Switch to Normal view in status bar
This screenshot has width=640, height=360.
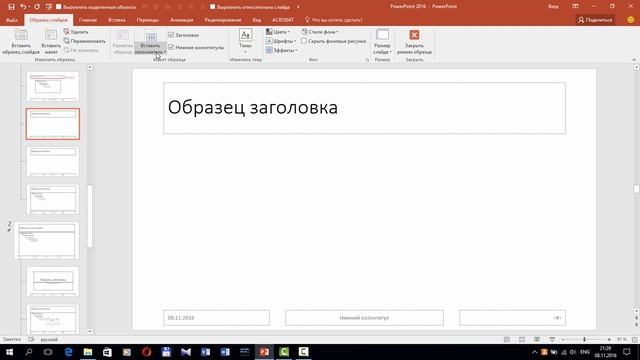[507, 340]
